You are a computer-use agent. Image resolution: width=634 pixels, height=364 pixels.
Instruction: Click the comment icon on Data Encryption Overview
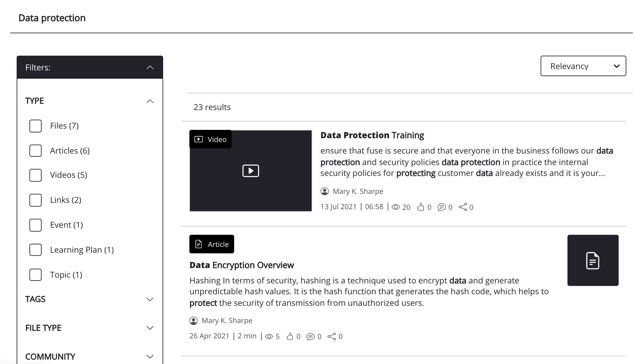310,336
